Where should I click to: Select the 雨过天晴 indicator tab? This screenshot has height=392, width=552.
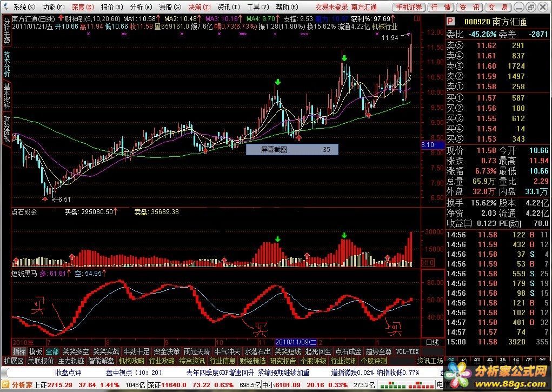197,351
